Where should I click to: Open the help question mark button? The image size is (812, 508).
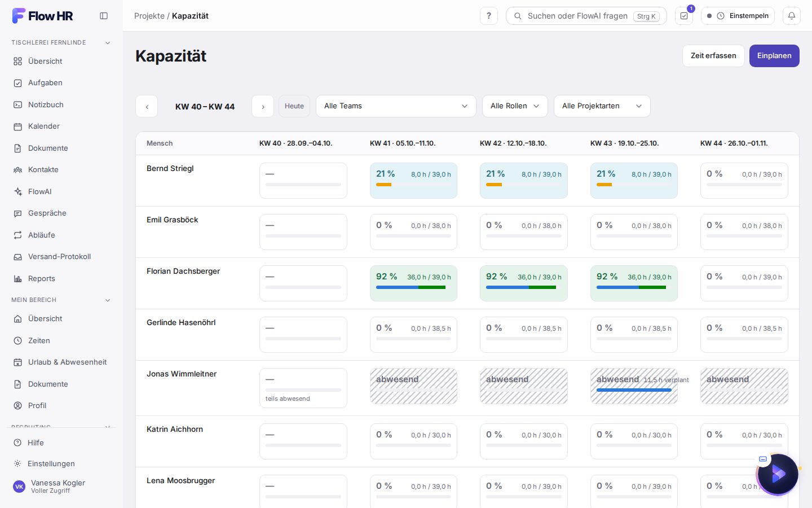489,16
